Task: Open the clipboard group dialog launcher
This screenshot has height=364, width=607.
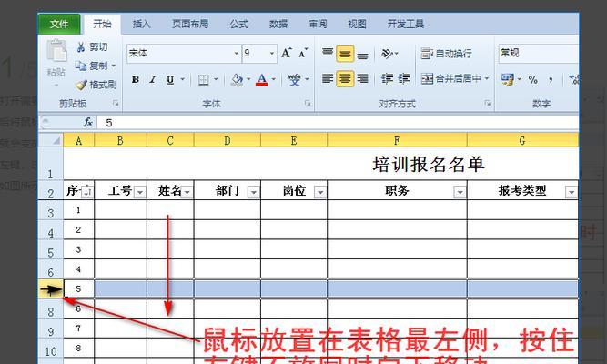Action: pos(116,103)
